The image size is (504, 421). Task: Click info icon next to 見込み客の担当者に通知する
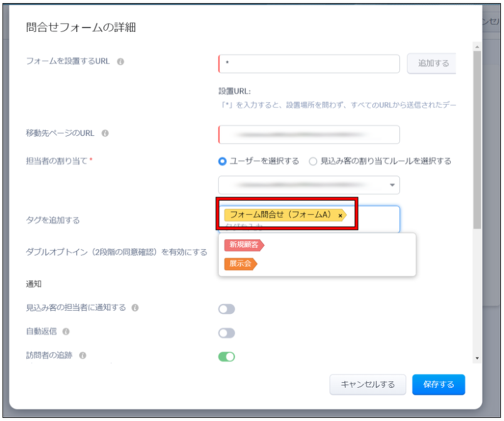[x=135, y=308]
